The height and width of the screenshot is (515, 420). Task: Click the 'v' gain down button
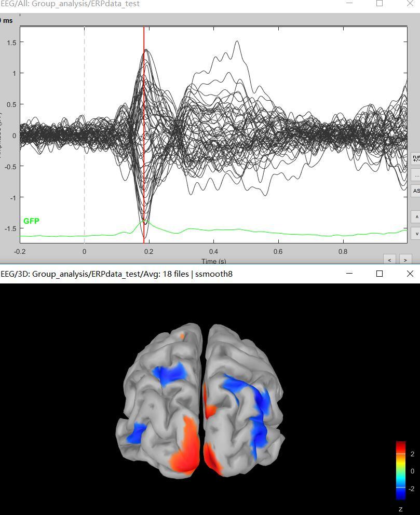(416, 234)
